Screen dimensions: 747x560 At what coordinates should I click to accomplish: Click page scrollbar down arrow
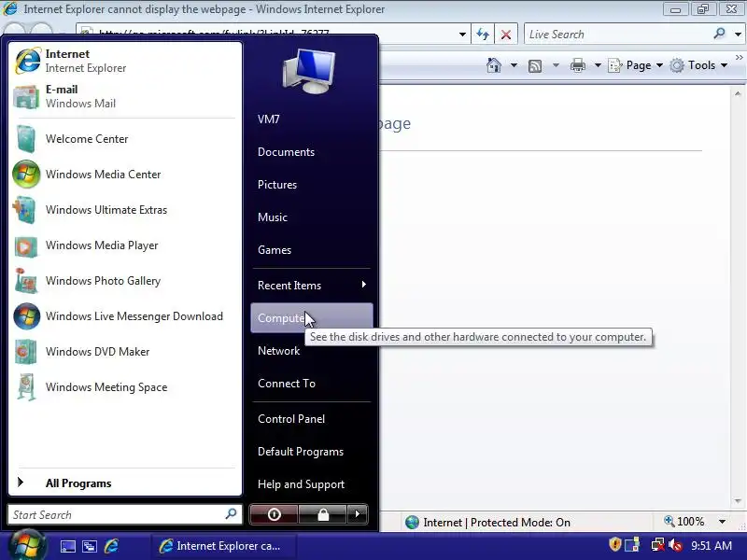pyautogui.click(x=738, y=501)
